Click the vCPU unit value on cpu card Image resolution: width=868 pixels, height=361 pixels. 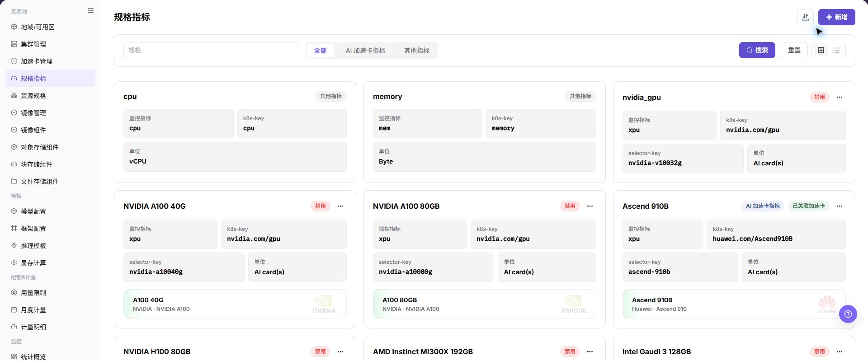(137, 161)
